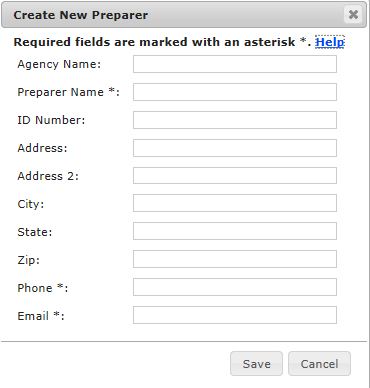Focus the City input field
The image size is (370, 388).
coord(235,203)
